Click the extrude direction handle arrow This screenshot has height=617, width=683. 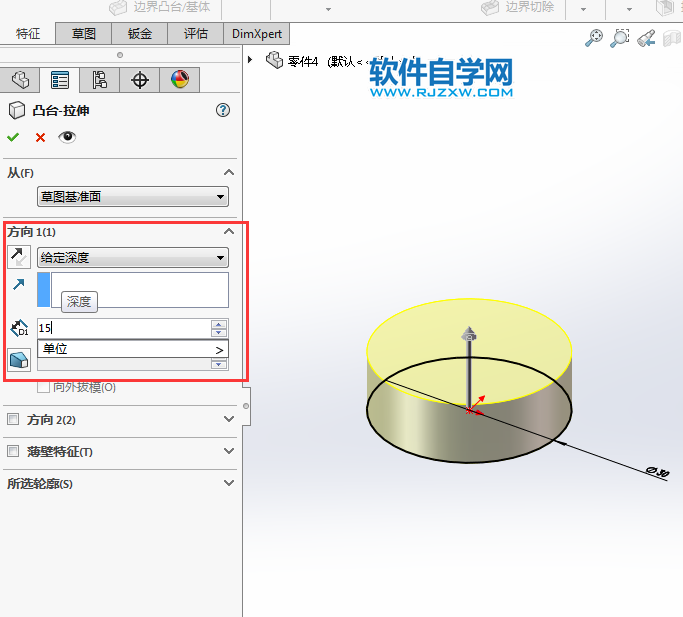469,334
